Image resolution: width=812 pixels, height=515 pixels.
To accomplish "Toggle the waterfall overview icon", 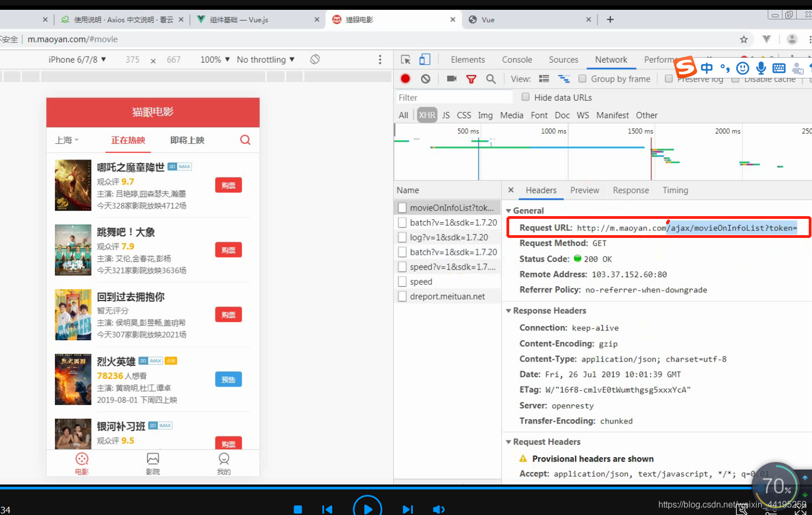I will [564, 79].
